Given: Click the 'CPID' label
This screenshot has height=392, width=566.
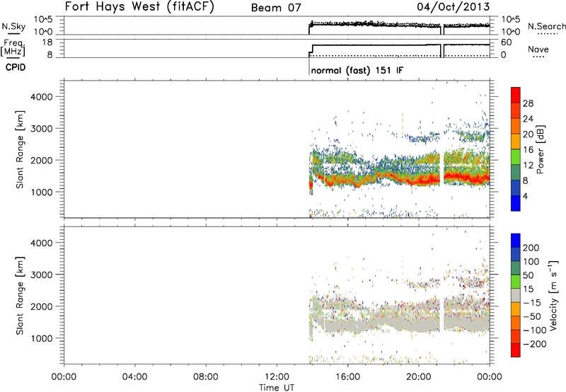Looking at the screenshot, I should [x=16, y=67].
